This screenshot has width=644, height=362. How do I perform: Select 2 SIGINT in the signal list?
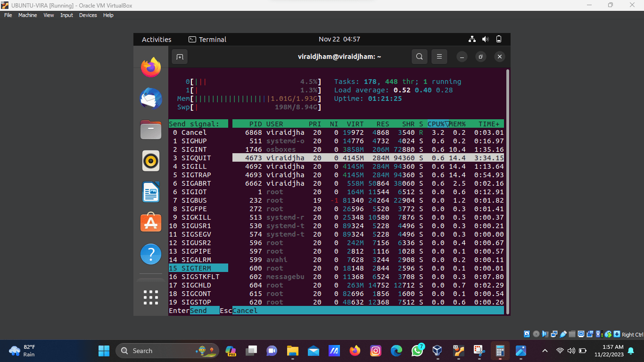198,149
